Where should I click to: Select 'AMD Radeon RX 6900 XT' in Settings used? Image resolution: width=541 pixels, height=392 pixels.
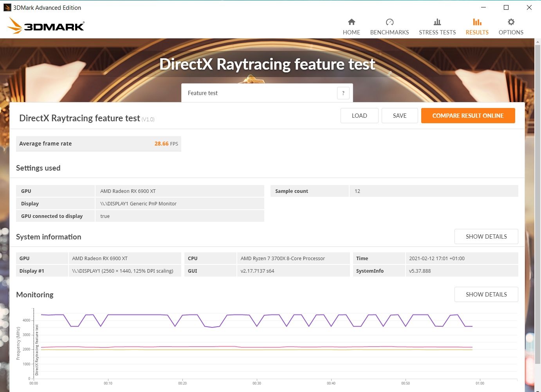(x=128, y=191)
